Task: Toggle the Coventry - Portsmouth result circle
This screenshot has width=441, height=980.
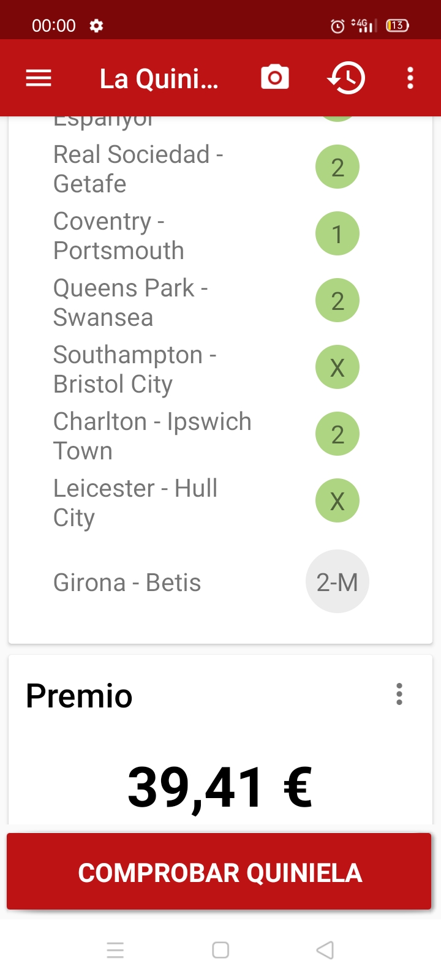Action: 337,234
